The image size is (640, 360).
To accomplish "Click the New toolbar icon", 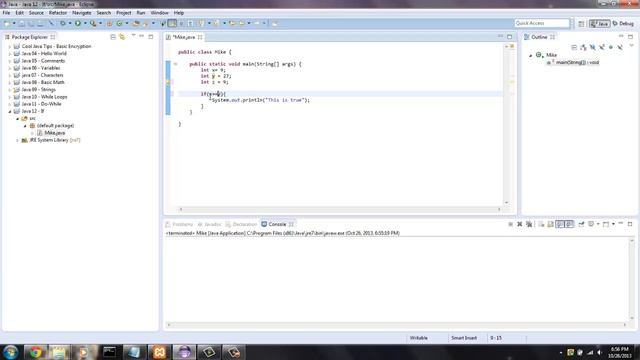I will pyautogui.click(x=7, y=23).
